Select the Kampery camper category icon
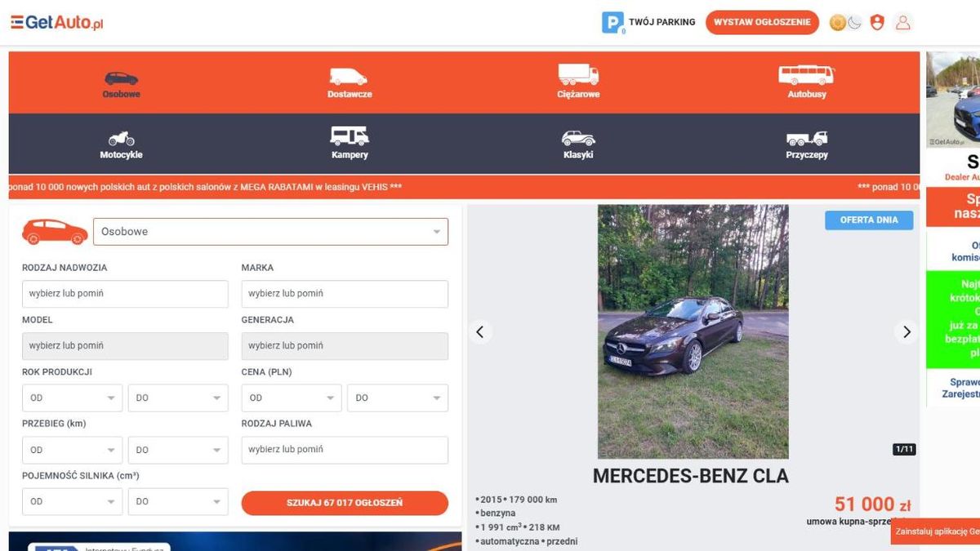 [349, 136]
